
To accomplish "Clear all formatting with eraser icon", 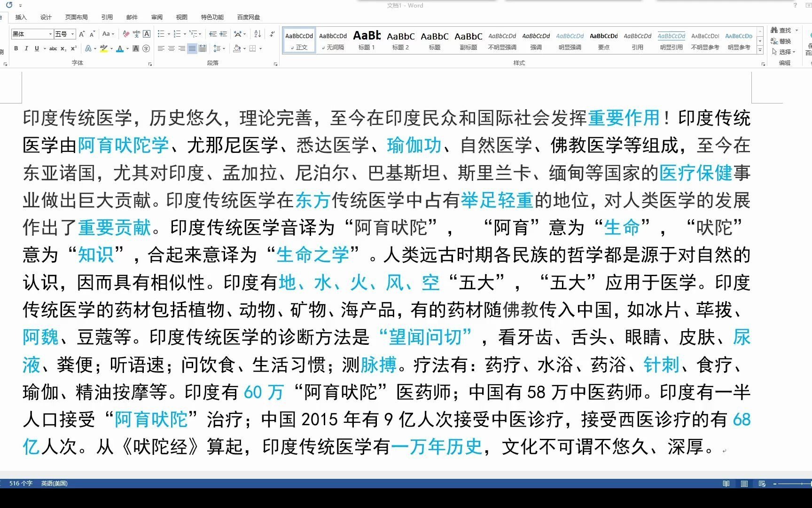I will [126, 34].
